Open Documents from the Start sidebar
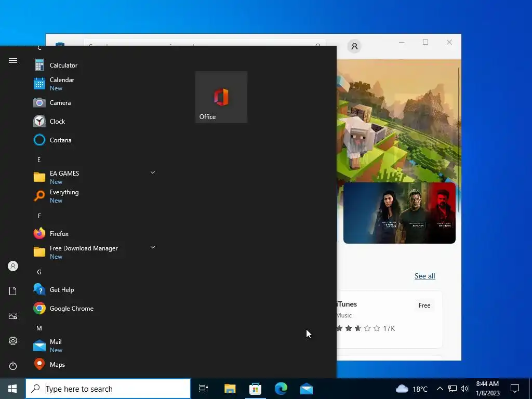 coord(13,291)
